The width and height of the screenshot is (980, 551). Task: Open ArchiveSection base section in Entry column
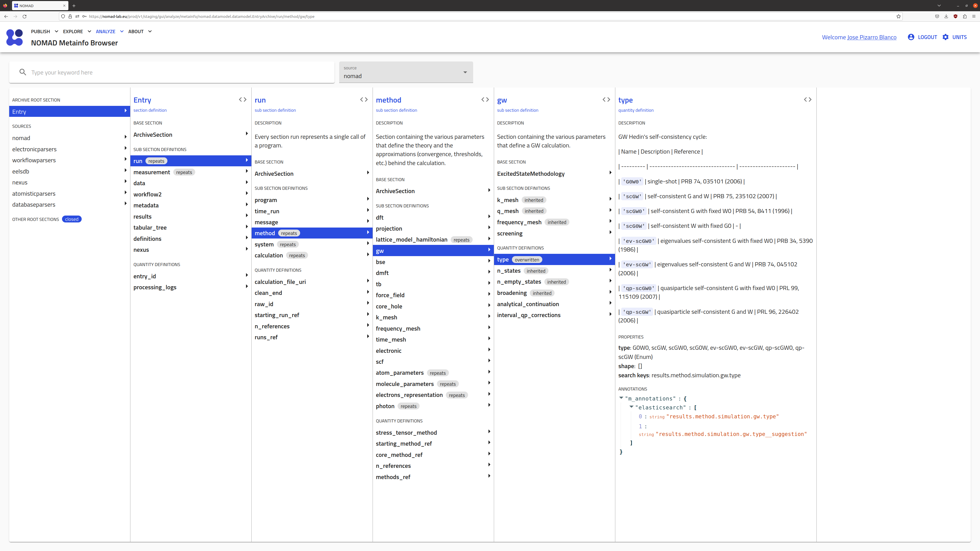(191, 135)
